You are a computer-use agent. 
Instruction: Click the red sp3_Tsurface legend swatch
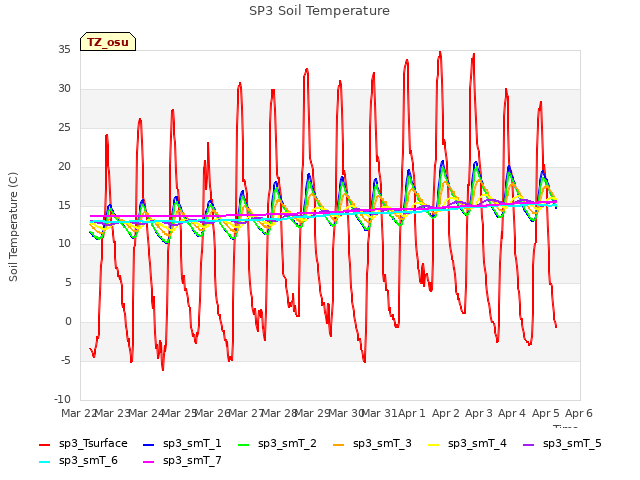[x=44, y=444]
